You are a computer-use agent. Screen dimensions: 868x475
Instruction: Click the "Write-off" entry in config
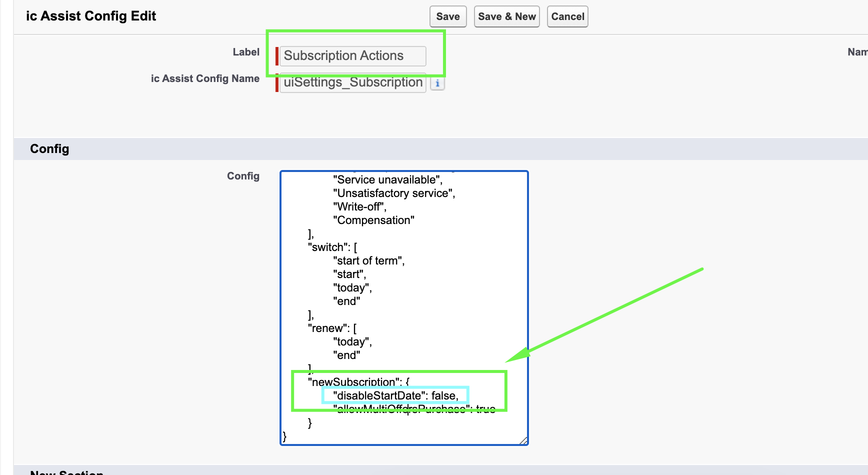point(359,207)
